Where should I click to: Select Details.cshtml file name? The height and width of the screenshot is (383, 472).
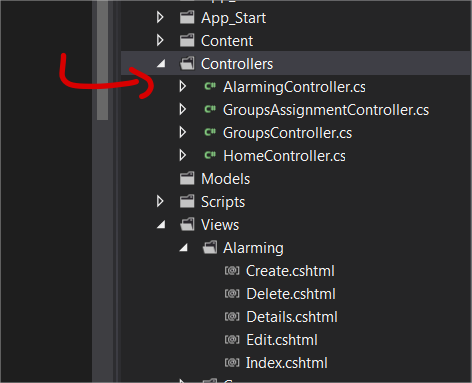click(x=292, y=317)
